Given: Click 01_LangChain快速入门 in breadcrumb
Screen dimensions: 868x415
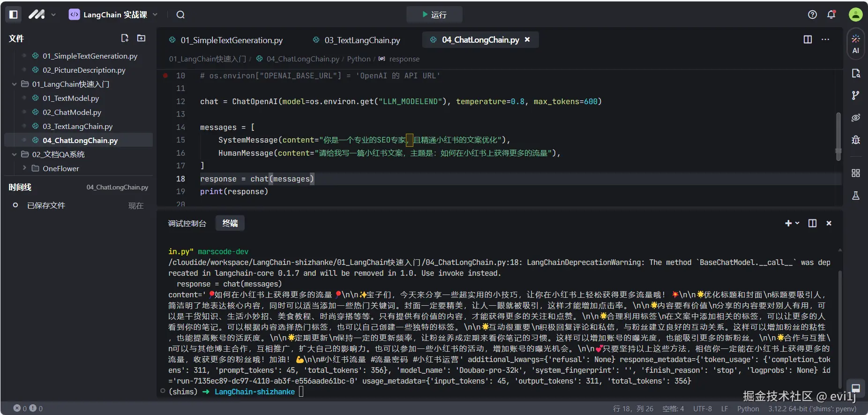Looking at the screenshot, I should pyautogui.click(x=207, y=59).
